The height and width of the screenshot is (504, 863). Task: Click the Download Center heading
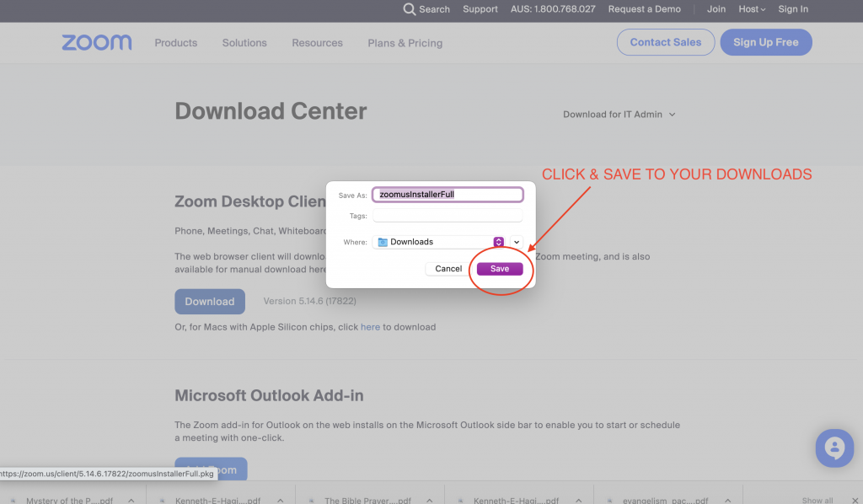point(271,111)
